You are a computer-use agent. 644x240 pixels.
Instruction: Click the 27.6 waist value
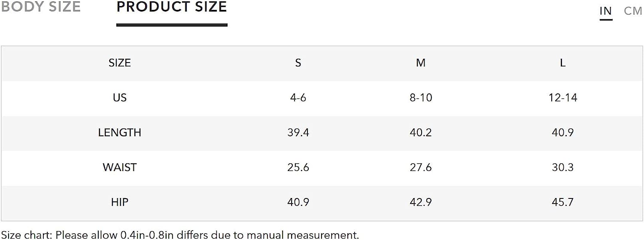(x=421, y=167)
